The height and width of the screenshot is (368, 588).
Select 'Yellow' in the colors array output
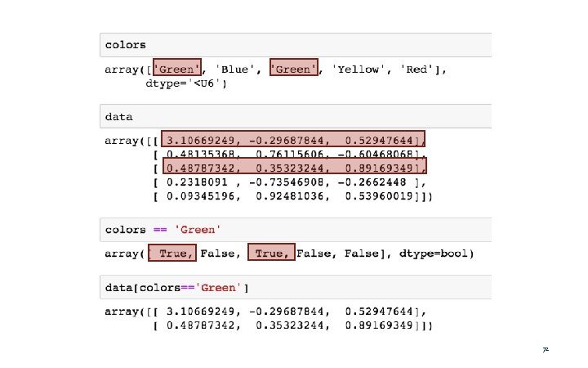(358, 70)
